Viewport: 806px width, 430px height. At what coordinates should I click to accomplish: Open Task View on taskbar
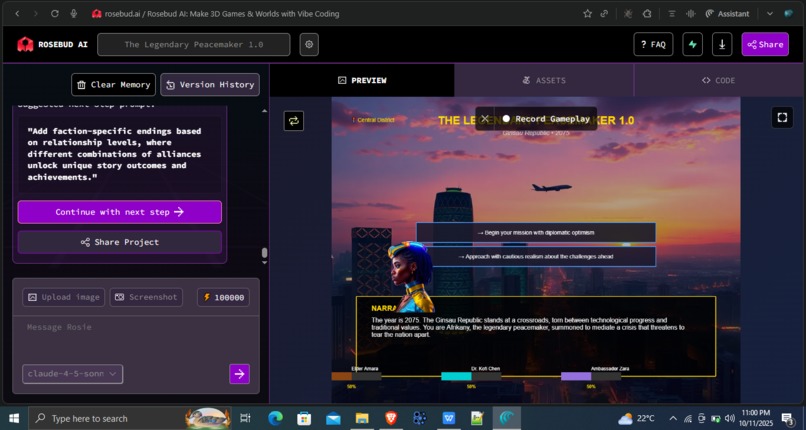point(246,418)
